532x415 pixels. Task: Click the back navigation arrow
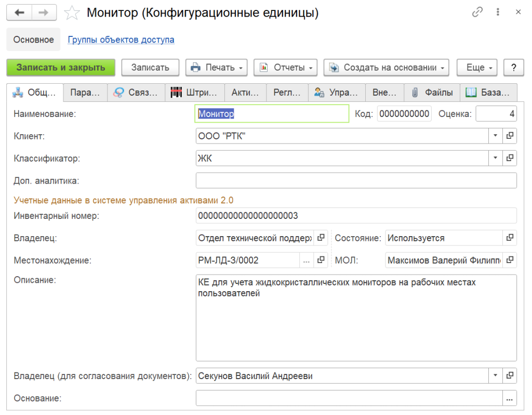pos(20,13)
